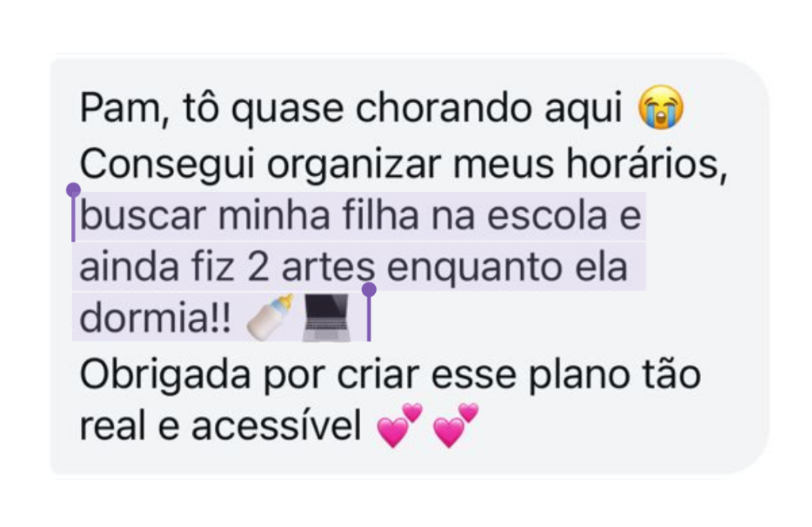Click the word 'acessível' in the last line
This screenshot has width=812, height=527.
pyautogui.click(x=276, y=425)
